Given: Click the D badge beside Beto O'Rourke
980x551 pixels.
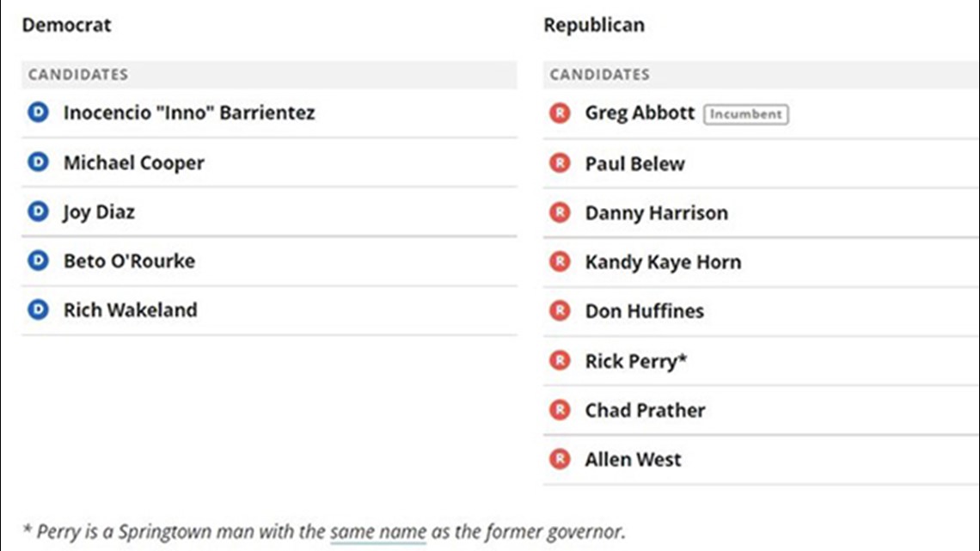Looking at the screenshot, I should tap(38, 260).
